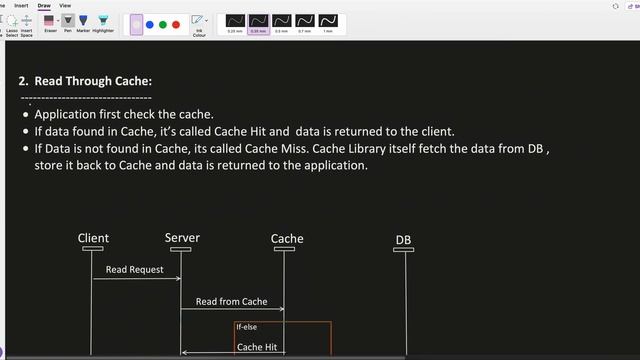This screenshot has height=360, width=640.
Task: Set pen thickness to 0.7 mm
Action: (305, 24)
